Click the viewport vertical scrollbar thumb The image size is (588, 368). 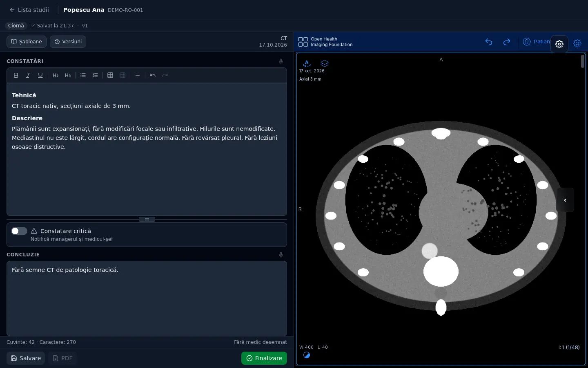coord(583,61)
